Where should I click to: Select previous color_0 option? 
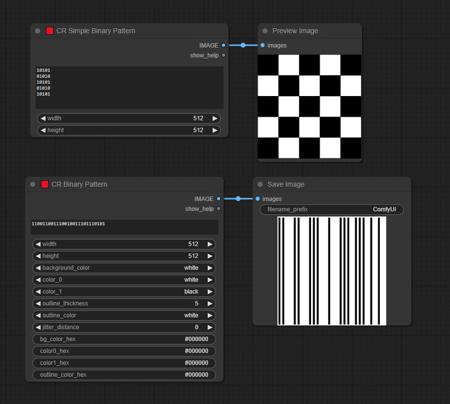pos(38,280)
